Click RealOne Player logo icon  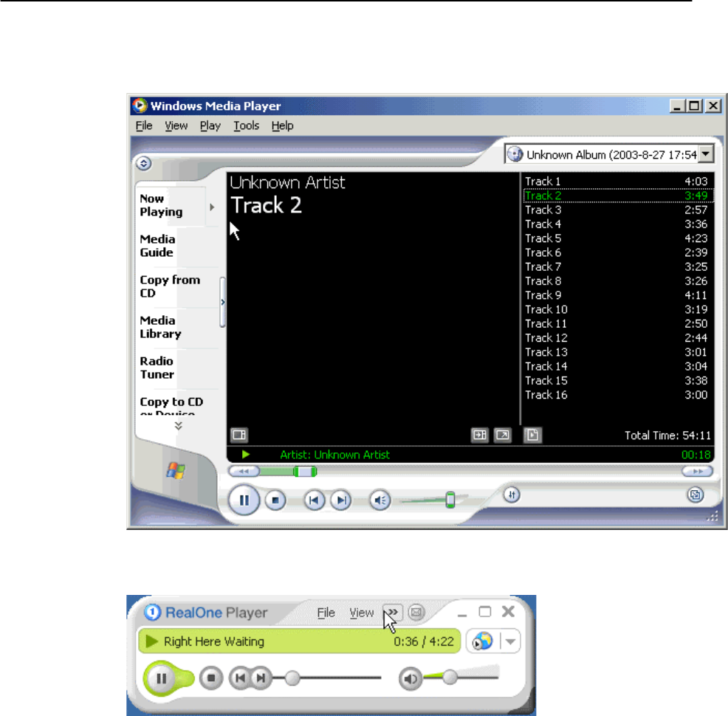(152, 613)
